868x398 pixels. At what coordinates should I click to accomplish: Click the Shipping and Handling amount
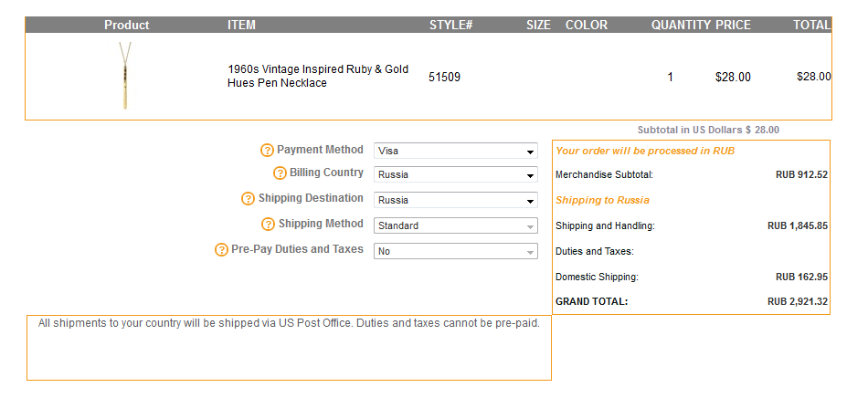[797, 225]
